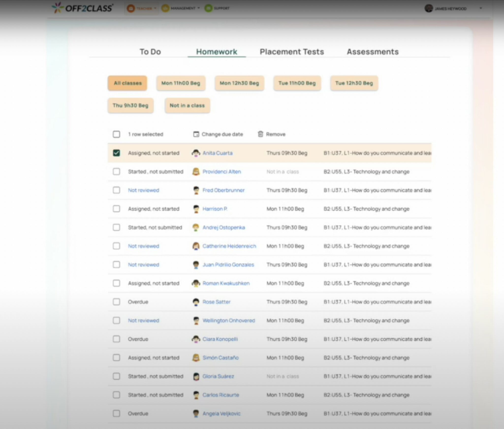
Task: Check the Fred Oberbrunner row checkbox
Action: pyautogui.click(x=116, y=190)
